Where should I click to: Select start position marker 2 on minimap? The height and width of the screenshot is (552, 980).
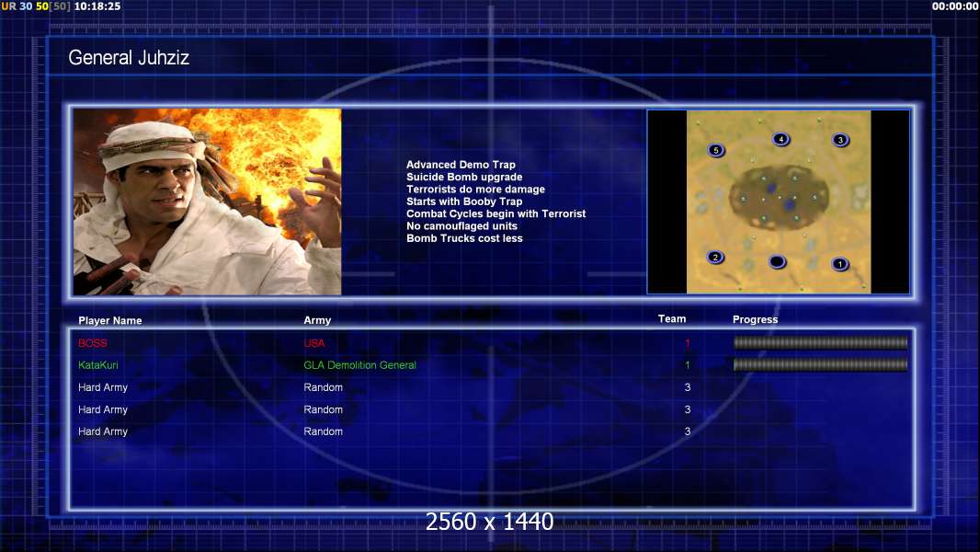(715, 257)
